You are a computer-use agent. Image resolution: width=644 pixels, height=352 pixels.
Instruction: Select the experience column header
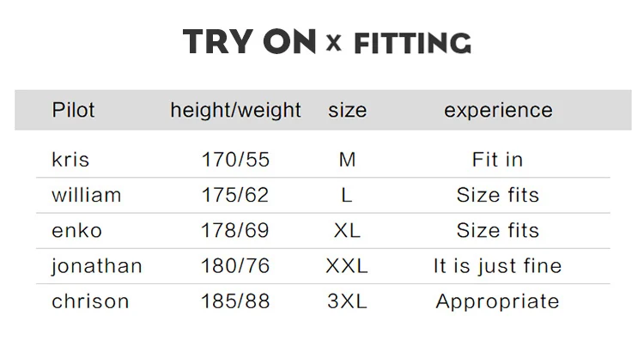[x=498, y=111]
